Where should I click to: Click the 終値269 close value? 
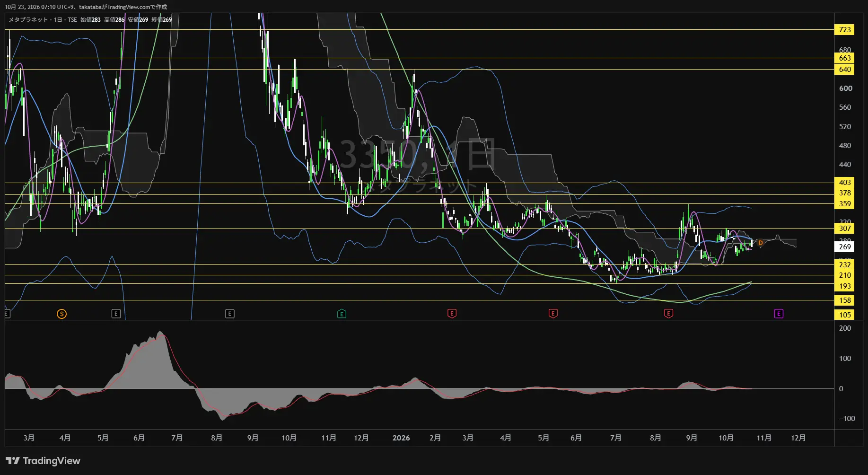click(x=162, y=20)
